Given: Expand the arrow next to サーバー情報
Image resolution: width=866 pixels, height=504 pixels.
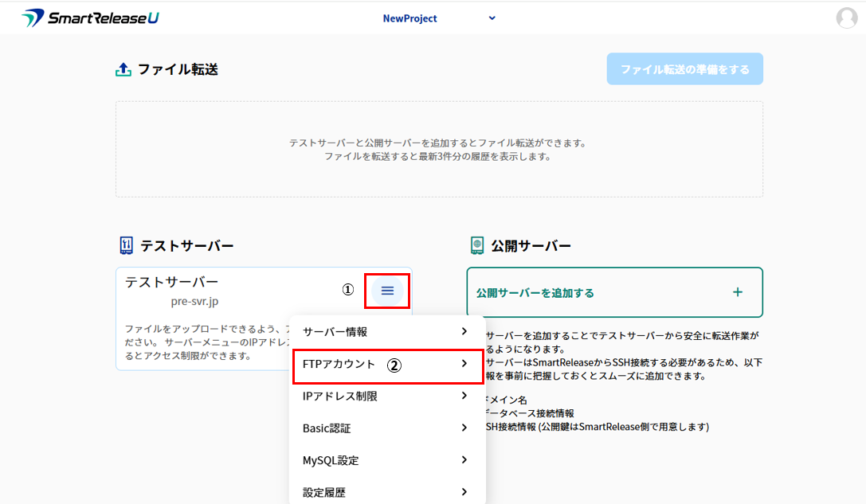Looking at the screenshot, I should point(464,331).
